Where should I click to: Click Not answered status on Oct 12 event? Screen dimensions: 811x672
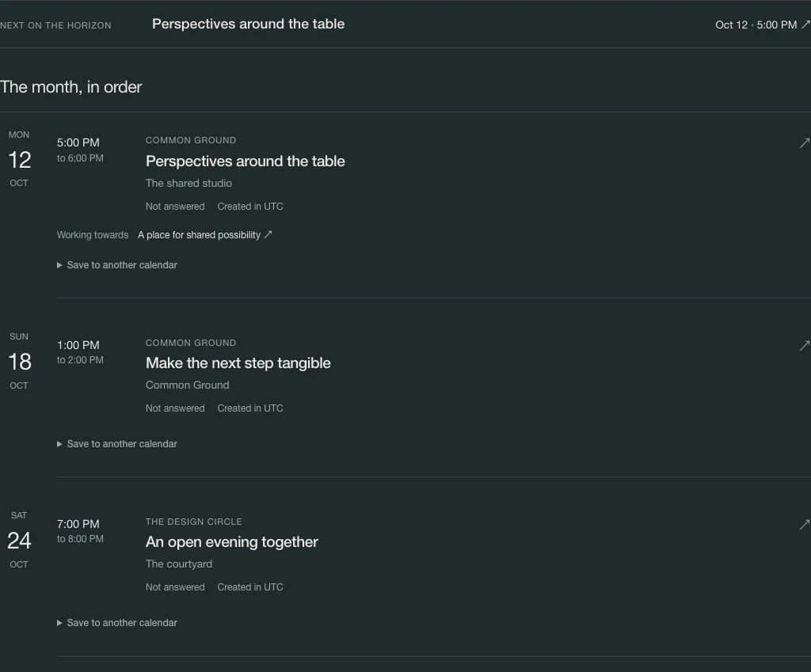click(x=175, y=207)
